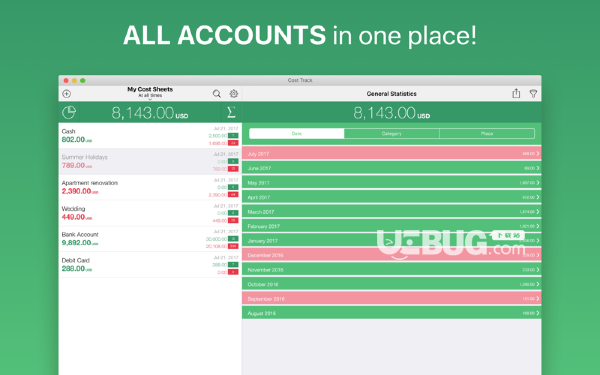Image resolution: width=600 pixels, height=375 pixels.
Task: Expand November 2016 chevron
Action: [x=538, y=270]
